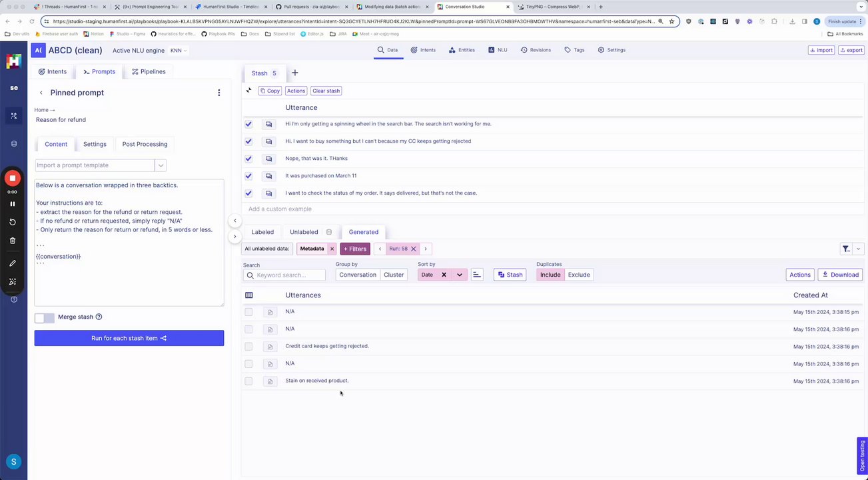Viewport: 868px width, 480px height.
Task: Expand the prompt template dropdown arrow
Action: [x=161, y=165]
